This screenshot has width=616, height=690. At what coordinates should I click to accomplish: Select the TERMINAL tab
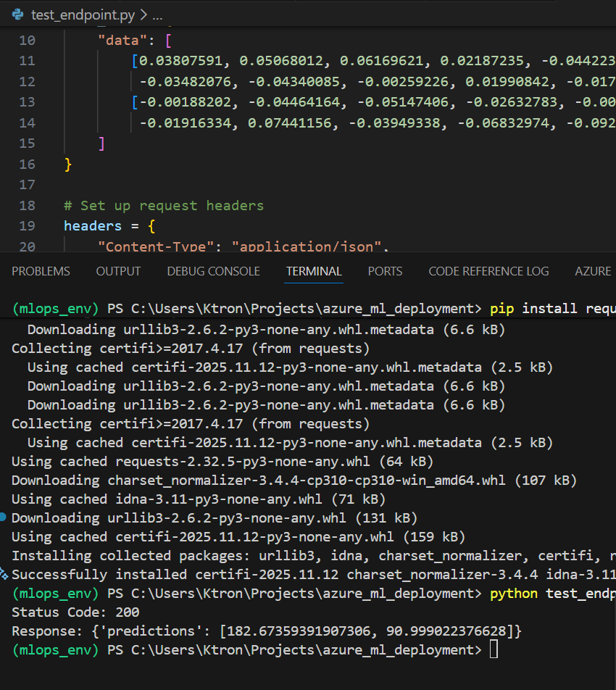point(313,271)
